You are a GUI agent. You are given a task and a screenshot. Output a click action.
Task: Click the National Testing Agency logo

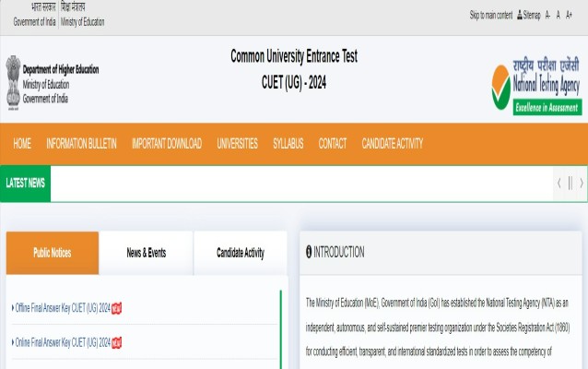click(536, 87)
